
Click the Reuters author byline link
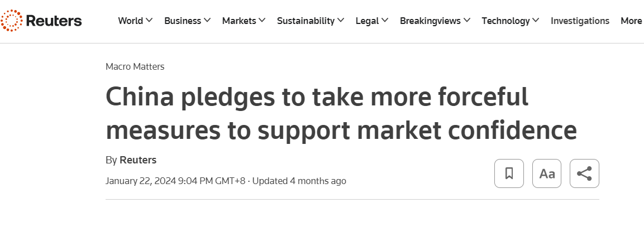click(138, 160)
